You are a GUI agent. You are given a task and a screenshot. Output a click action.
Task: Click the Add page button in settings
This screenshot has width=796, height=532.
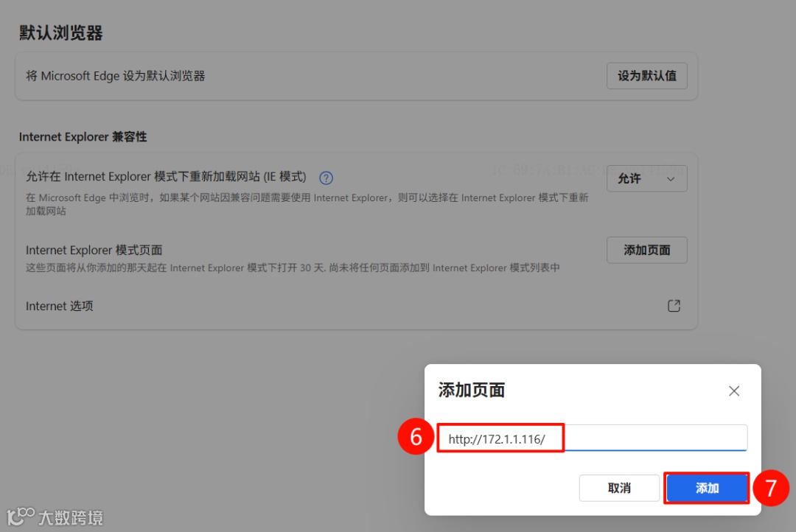pyautogui.click(x=647, y=250)
